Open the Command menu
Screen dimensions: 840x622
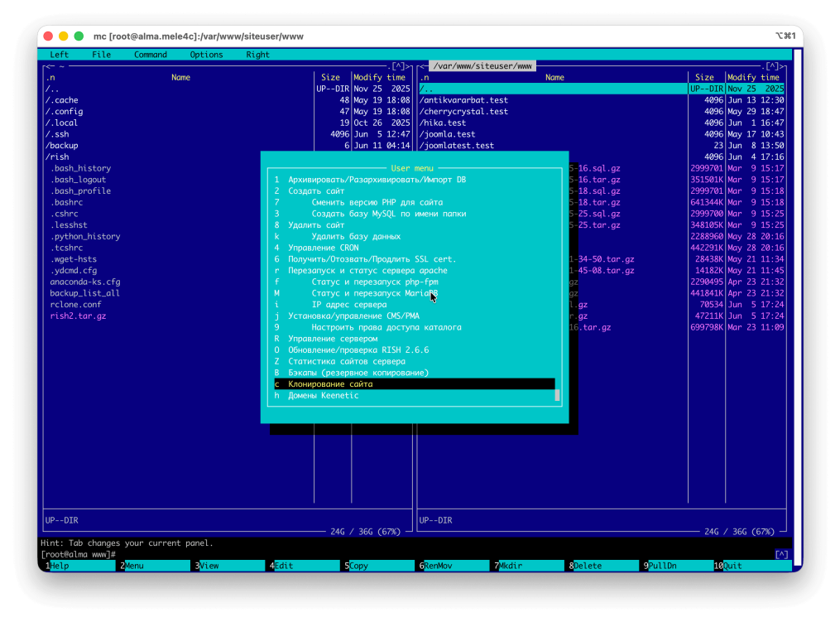[x=151, y=55]
